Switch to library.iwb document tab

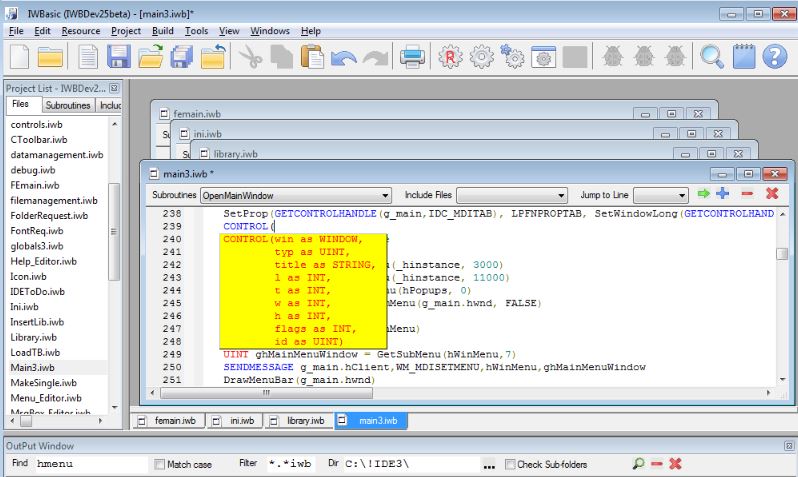point(300,420)
